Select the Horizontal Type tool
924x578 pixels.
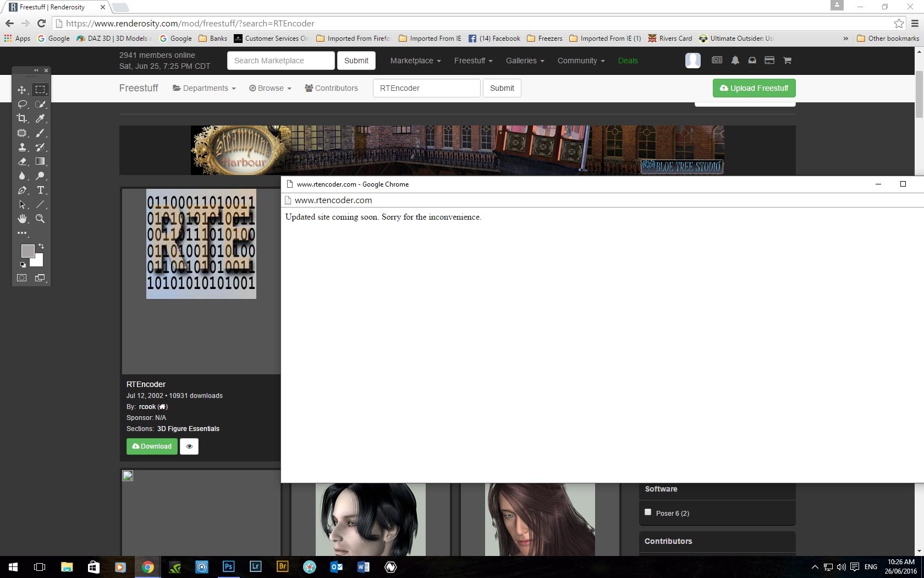click(40, 190)
